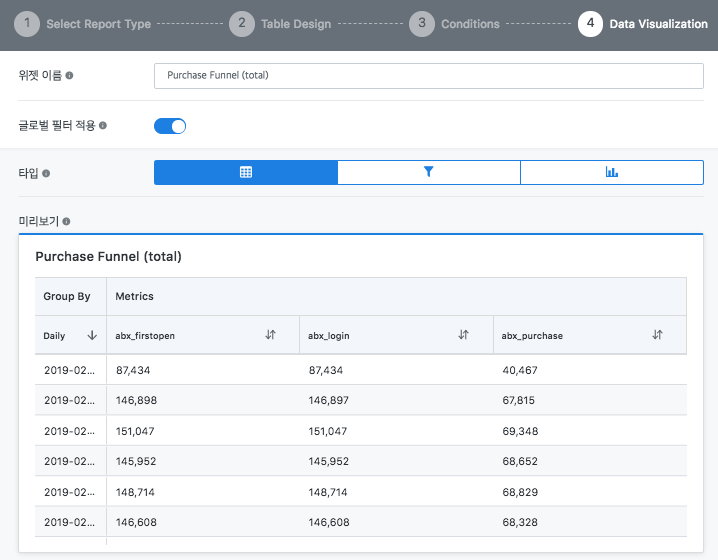Image resolution: width=718 pixels, height=560 pixels.
Task: Click cell value 151,047 under abx_login
Action: (328, 431)
